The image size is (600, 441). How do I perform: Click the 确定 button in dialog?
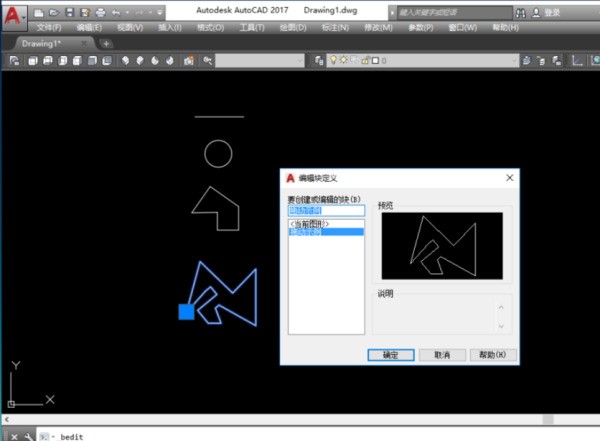tap(390, 354)
